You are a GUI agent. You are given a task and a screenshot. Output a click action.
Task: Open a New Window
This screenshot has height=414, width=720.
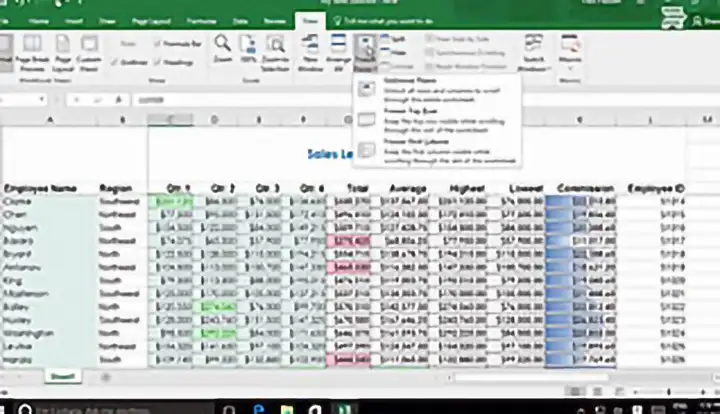tap(311, 48)
